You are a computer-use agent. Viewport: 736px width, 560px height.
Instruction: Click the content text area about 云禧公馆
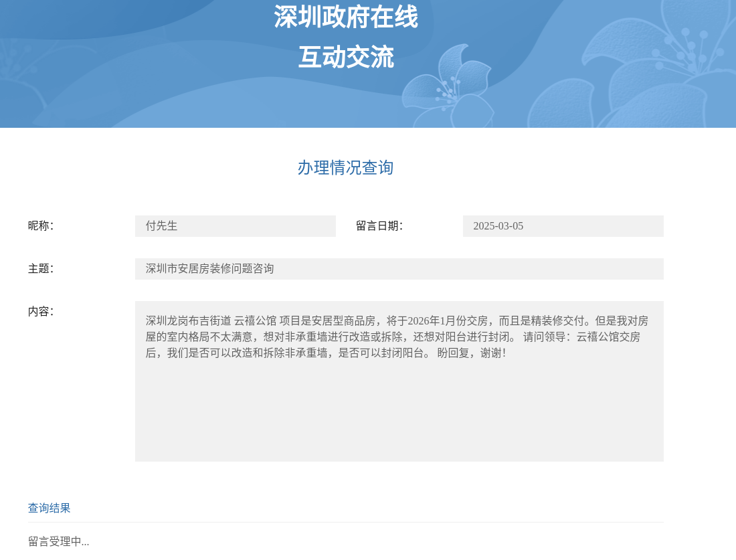click(399, 381)
